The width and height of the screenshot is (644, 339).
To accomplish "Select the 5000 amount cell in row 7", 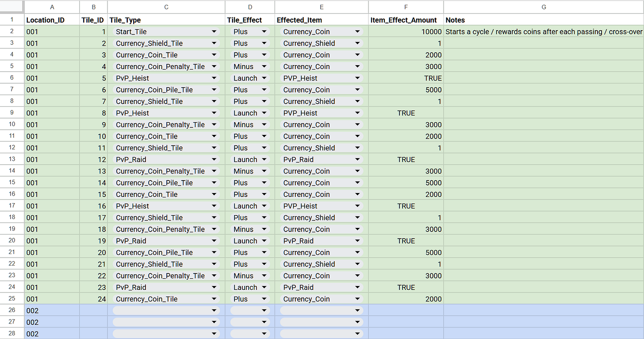I will tap(406, 90).
